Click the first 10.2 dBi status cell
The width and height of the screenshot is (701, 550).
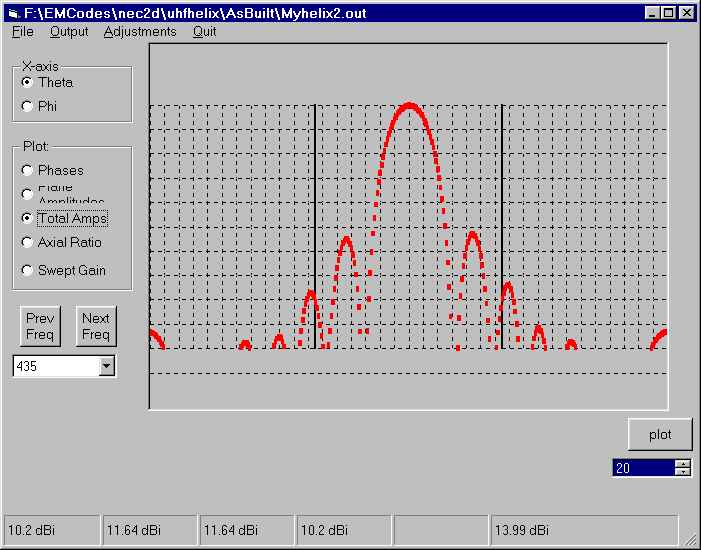click(51, 530)
